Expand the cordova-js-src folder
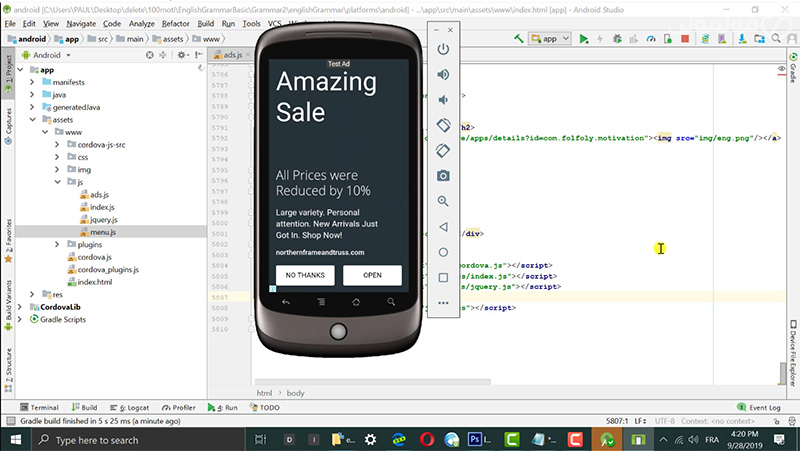The width and height of the screenshot is (800, 451). (58, 145)
